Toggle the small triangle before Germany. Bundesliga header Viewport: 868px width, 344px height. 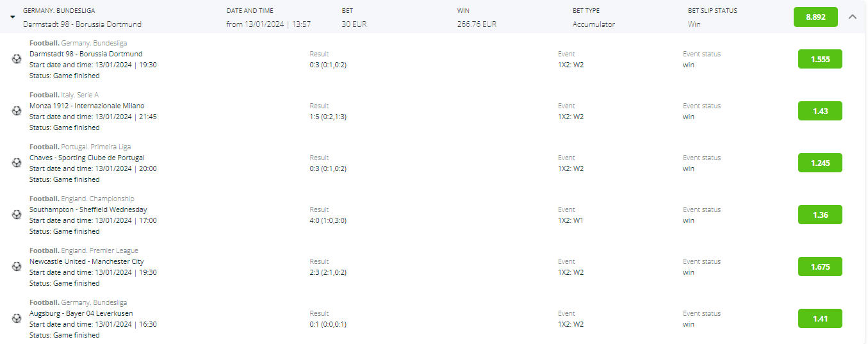[x=13, y=17]
